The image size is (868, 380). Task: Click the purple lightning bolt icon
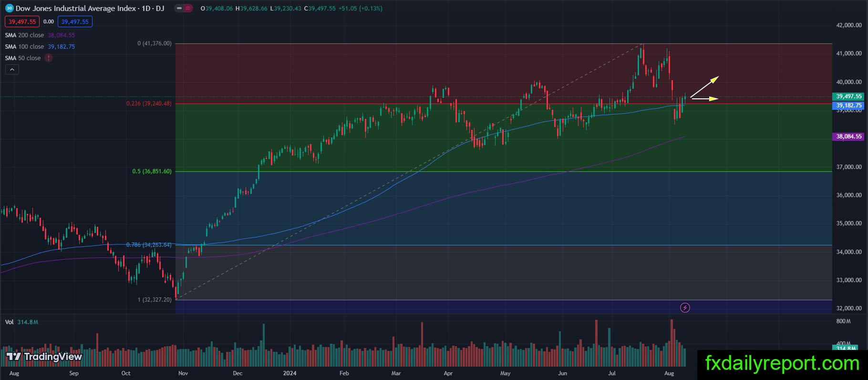[685, 308]
